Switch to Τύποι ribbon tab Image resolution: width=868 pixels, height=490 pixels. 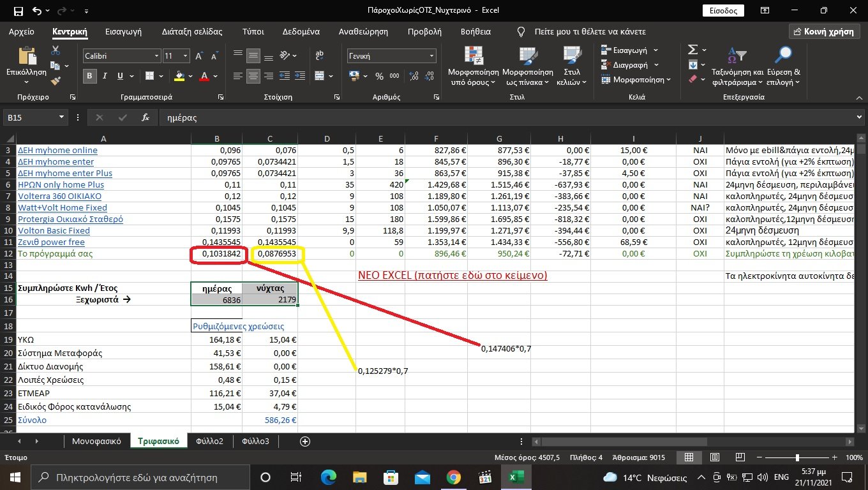pos(253,31)
